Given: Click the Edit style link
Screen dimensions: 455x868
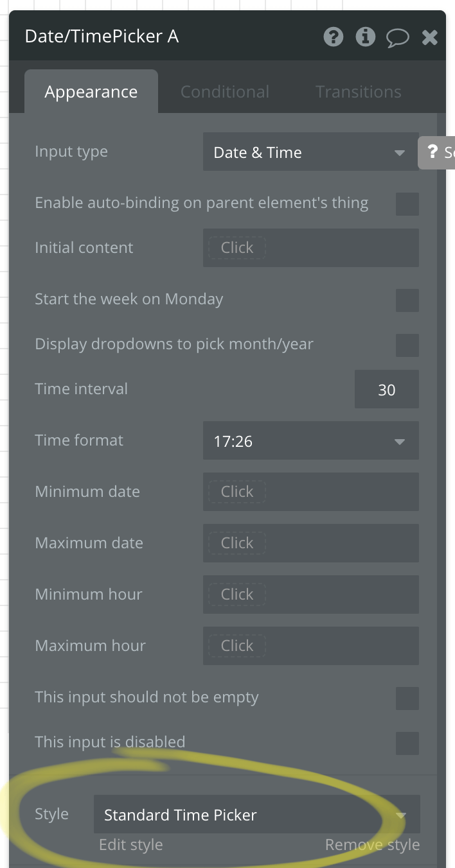Looking at the screenshot, I should [131, 845].
